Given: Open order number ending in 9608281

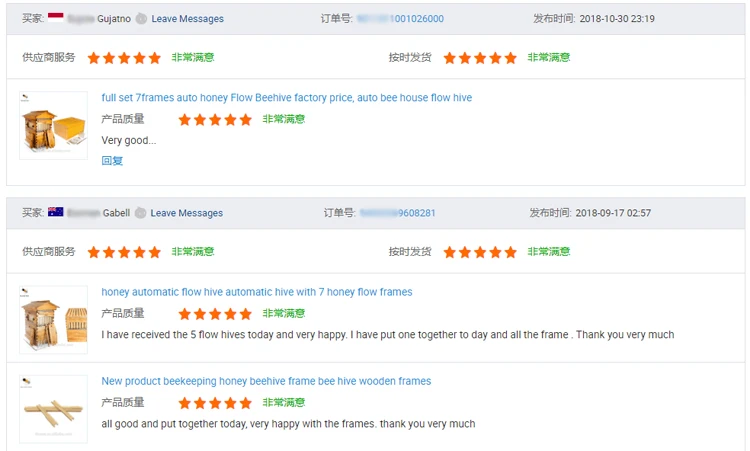Looking at the screenshot, I should 397,213.
